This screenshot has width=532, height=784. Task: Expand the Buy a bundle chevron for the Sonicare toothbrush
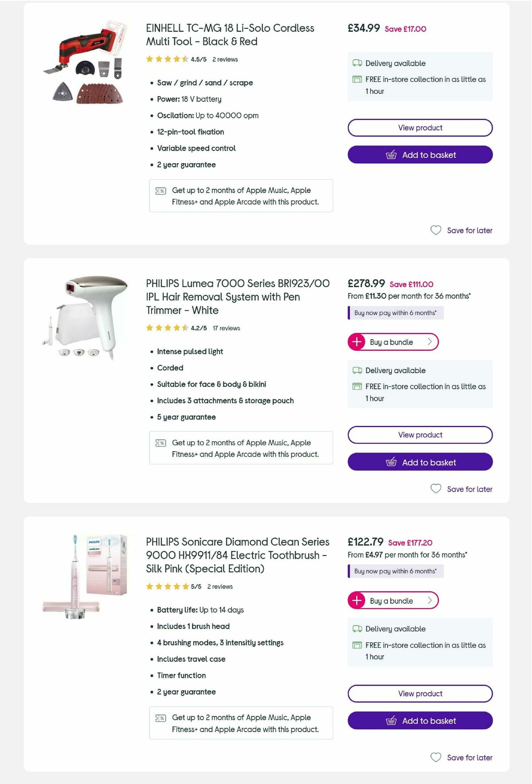[429, 601]
